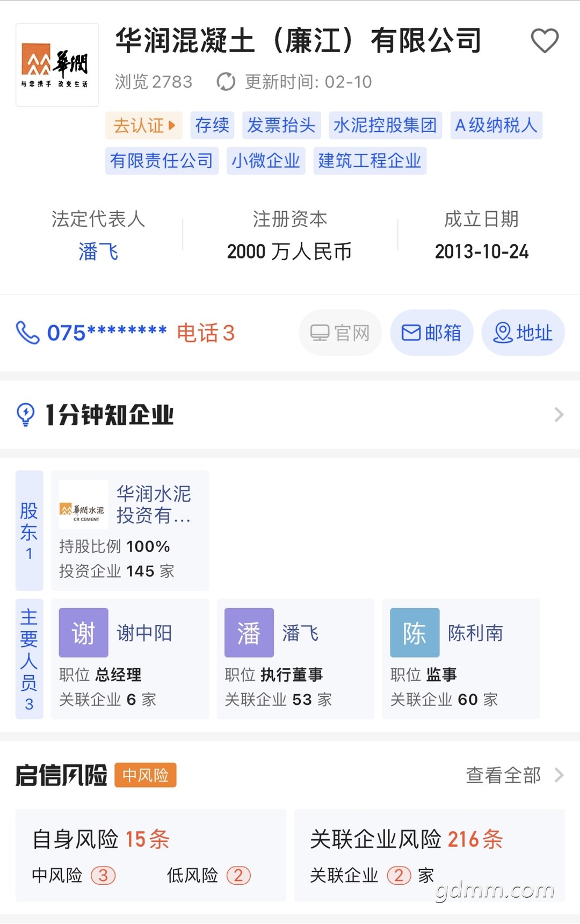Tap the 官网 website button

pos(340,333)
